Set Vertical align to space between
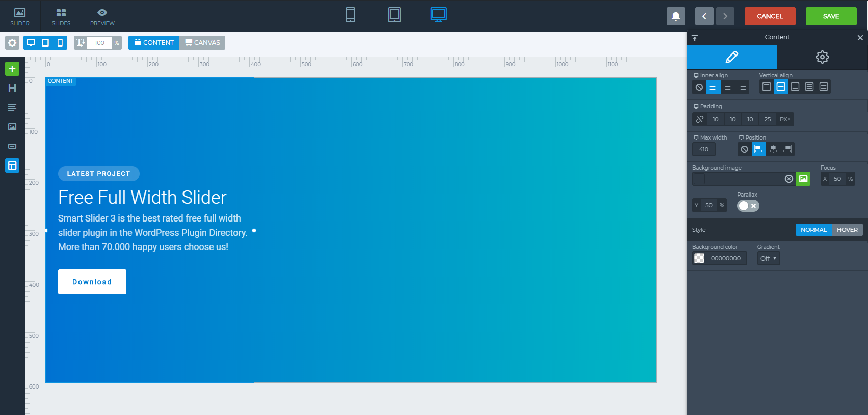Screen dimensions: 868x415 point(809,87)
